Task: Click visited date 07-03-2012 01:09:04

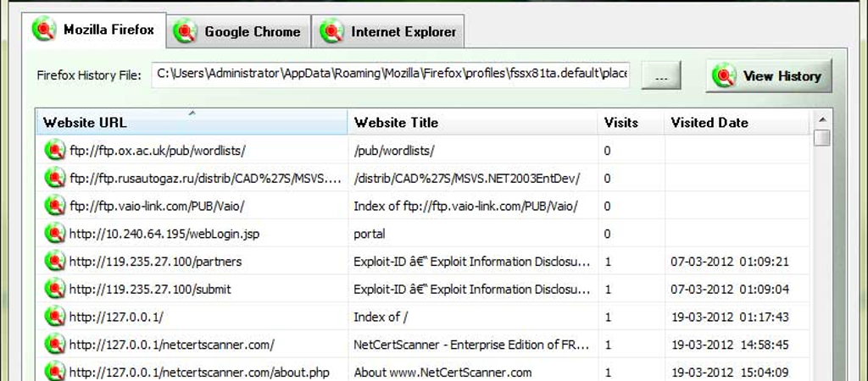Action: (x=730, y=290)
